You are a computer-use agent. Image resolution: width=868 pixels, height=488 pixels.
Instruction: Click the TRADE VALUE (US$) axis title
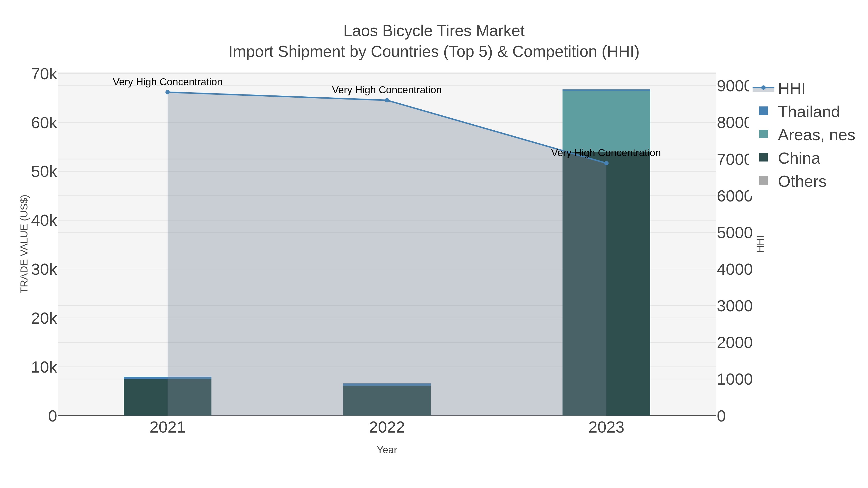[x=24, y=244]
